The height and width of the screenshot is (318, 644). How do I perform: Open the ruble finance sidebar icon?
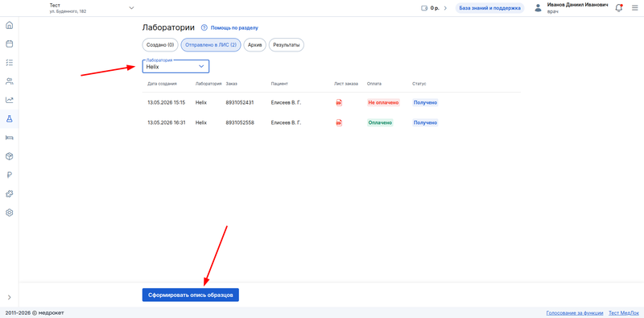pyautogui.click(x=9, y=175)
